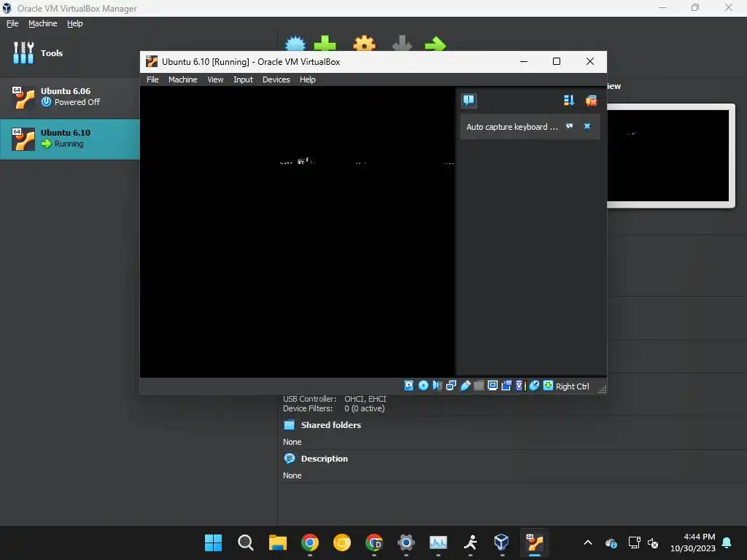Open the Machine menu in Ubuntu 6.10 VM window
The image size is (747, 560).
[182, 79]
